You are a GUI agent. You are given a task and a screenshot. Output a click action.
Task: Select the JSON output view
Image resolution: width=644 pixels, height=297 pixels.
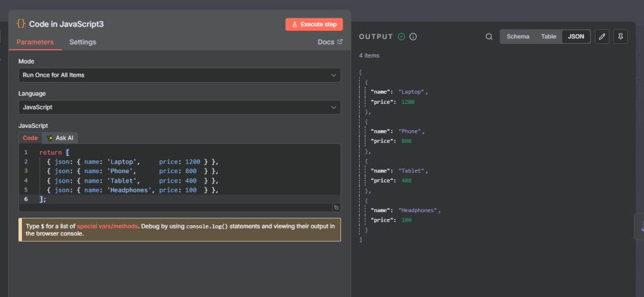click(575, 36)
